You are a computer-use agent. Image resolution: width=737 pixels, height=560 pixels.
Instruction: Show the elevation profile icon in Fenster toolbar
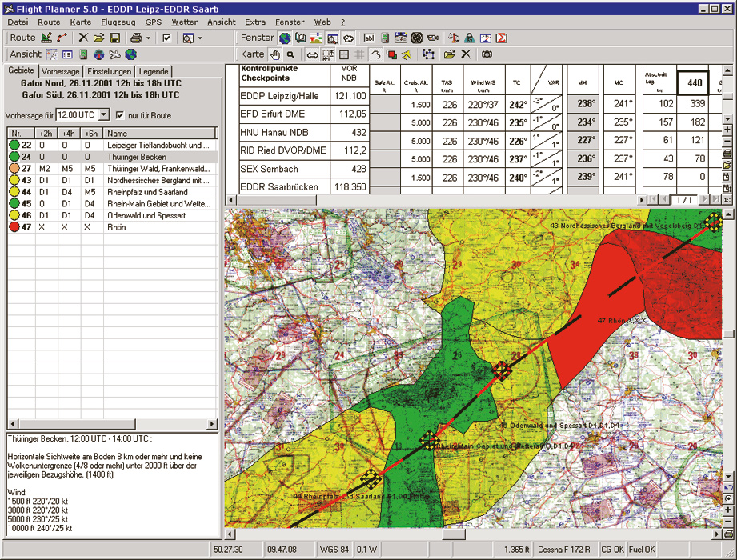click(316, 38)
